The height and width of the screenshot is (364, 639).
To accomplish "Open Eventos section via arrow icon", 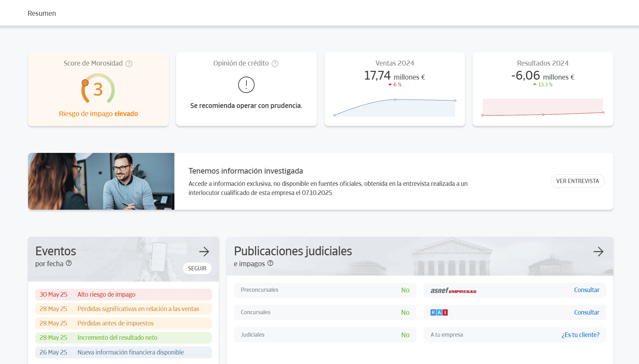I will [204, 251].
